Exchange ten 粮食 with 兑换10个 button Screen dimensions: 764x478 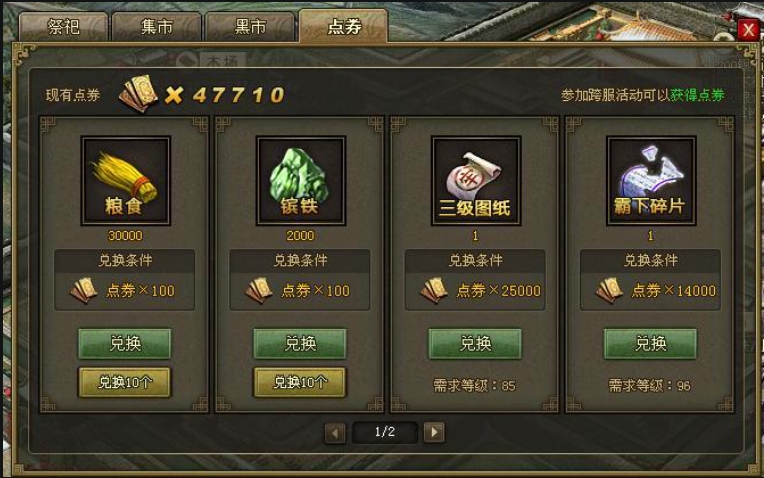(x=125, y=382)
